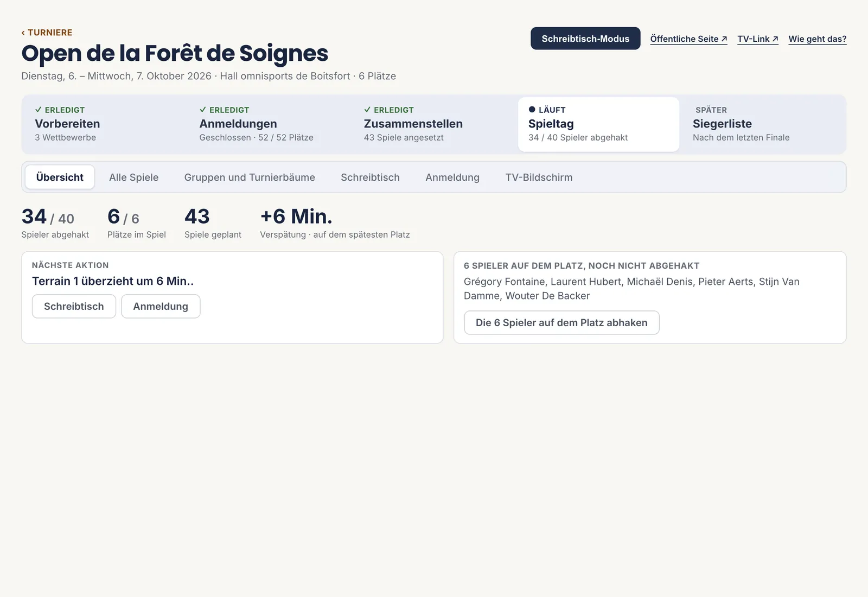
Task: Select the running Spieltag step
Action: [598, 124]
